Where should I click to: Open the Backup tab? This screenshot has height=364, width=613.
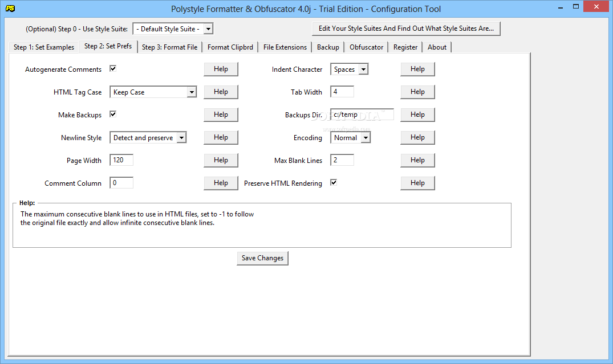(328, 47)
